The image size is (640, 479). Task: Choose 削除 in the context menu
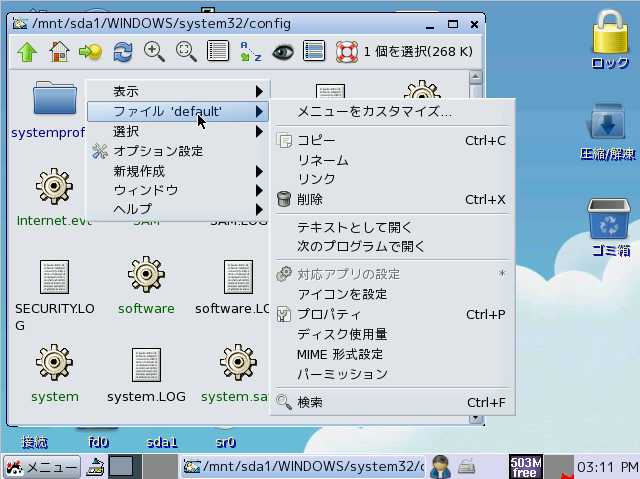coord(310,199)
